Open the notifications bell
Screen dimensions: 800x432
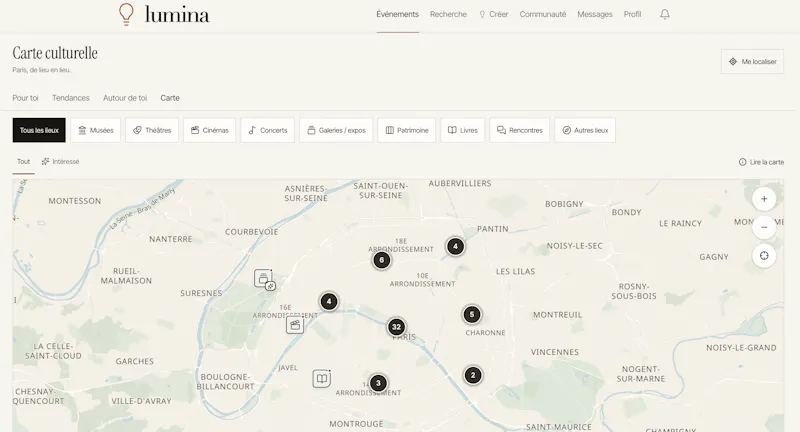tap(664, 14)
